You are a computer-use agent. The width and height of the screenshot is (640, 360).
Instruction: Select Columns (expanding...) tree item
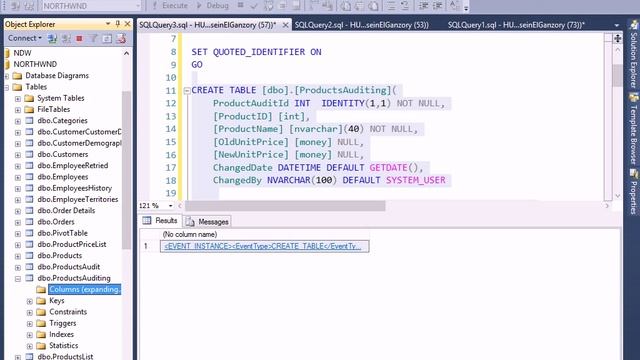[84, 289]
